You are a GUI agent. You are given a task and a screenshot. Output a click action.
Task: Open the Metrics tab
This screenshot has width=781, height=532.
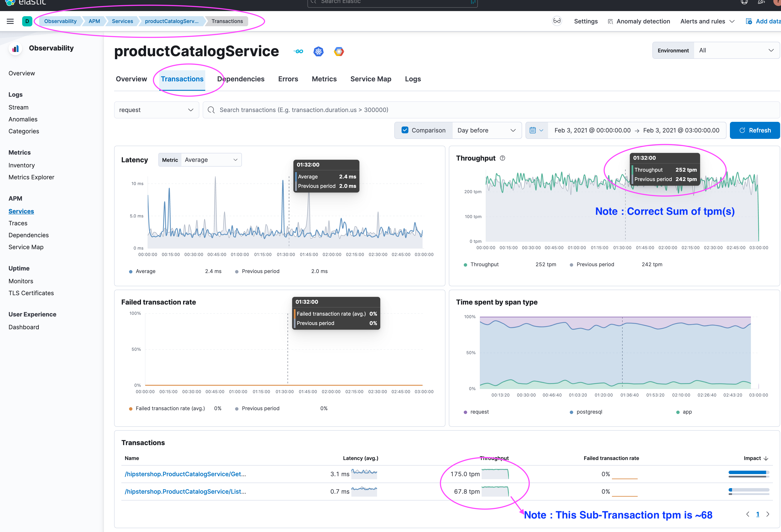324,79
